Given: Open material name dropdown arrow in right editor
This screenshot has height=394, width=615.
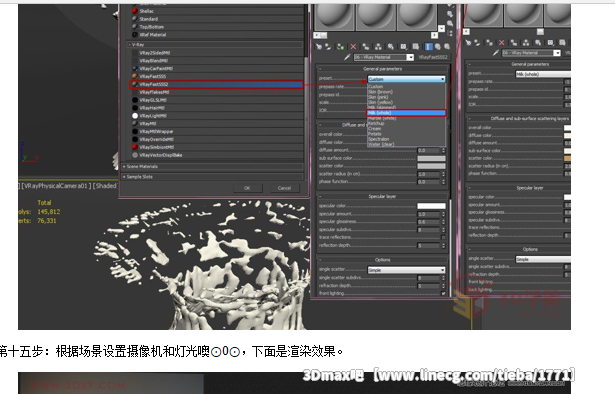Looking at the screenshot, I should [558, 53].
